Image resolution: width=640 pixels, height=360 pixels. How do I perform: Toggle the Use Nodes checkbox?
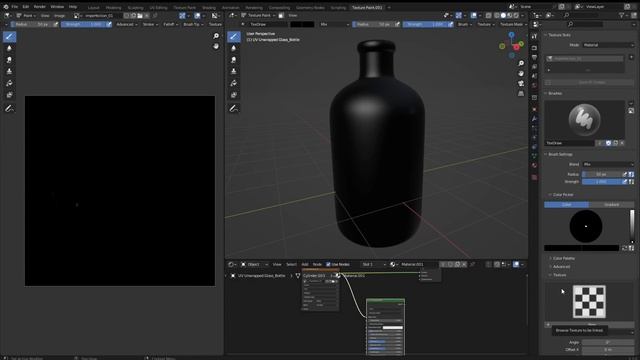[x=328, y=264]
